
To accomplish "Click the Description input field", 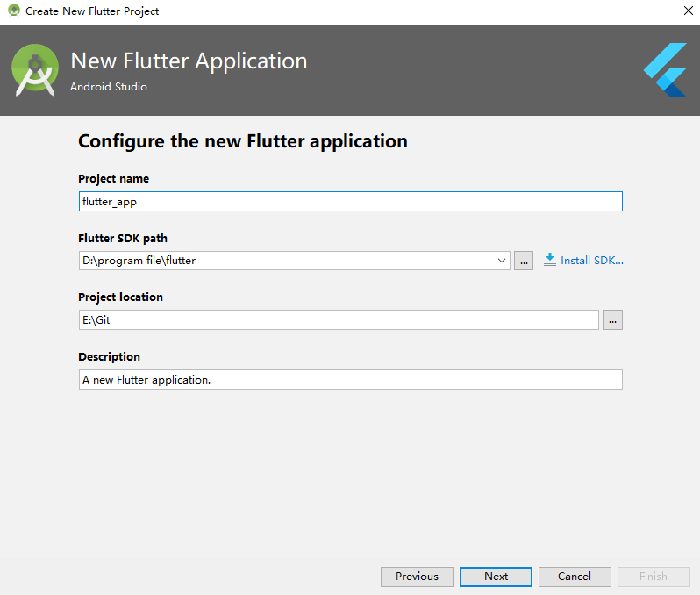I will 351,380.
